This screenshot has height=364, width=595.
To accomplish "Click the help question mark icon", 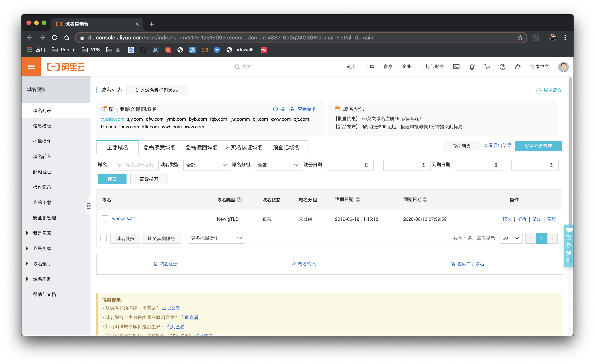I will click(x=502, y=67).
